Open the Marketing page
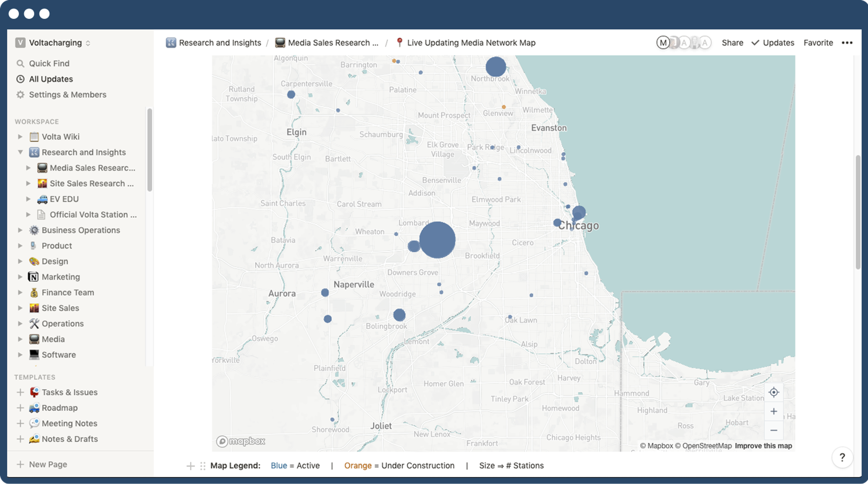 61,277
